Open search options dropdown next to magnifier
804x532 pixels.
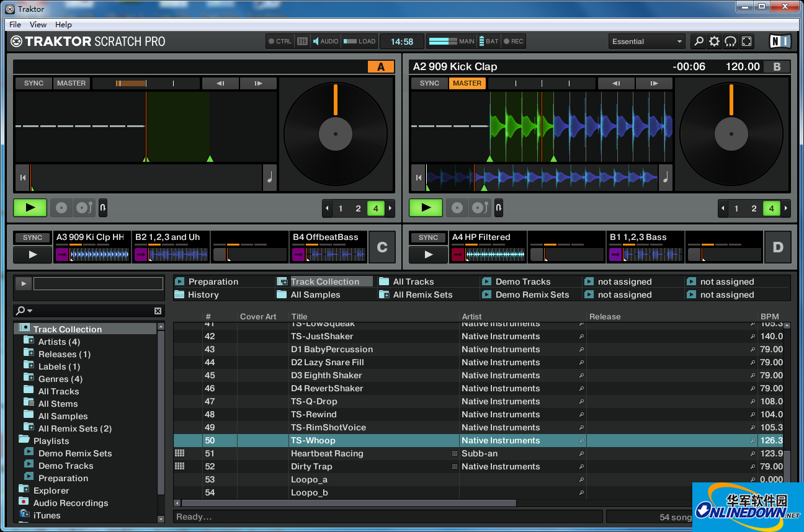30,311
